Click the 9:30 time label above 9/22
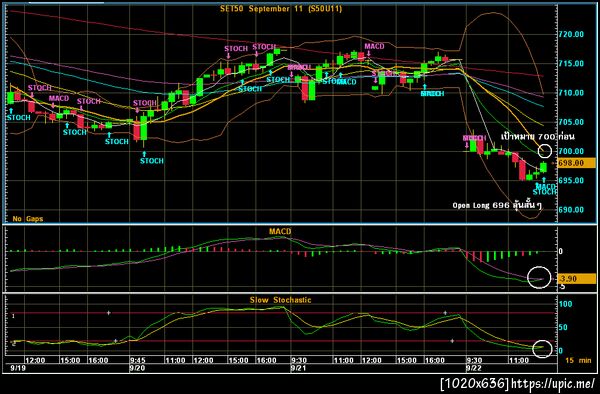Viewport: 600px width, 394px height. pyautogui.click(x=474, y=360)
